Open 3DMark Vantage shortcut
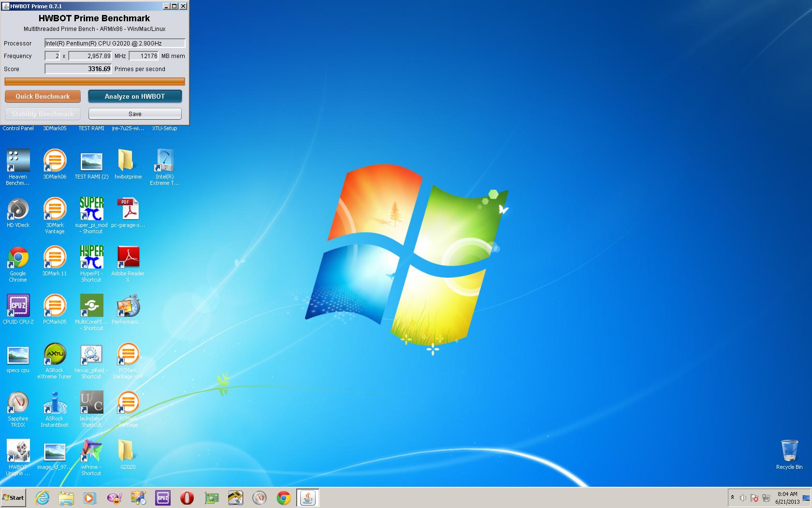Viewport: 812px width, 508px height. click(55, 215)
